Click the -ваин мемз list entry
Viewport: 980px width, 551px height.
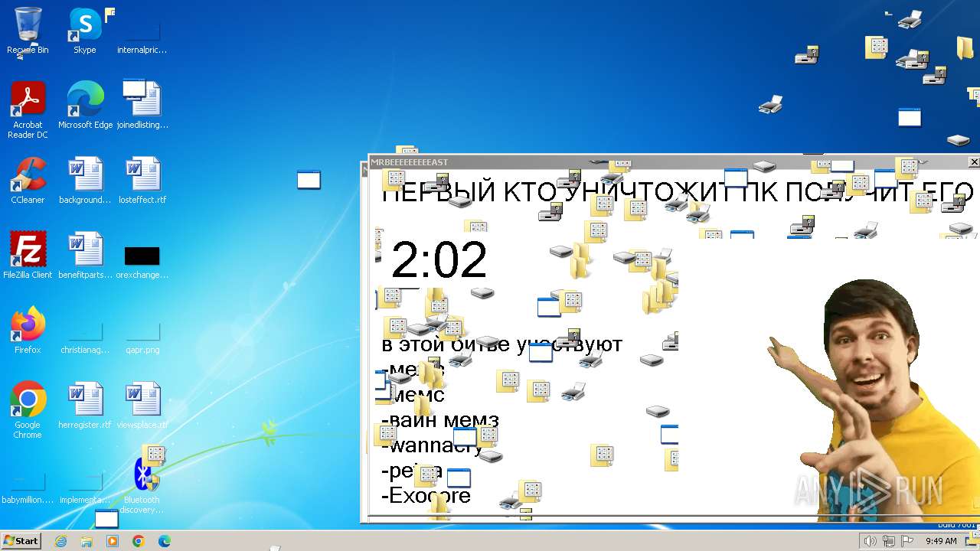coord(440,420)
